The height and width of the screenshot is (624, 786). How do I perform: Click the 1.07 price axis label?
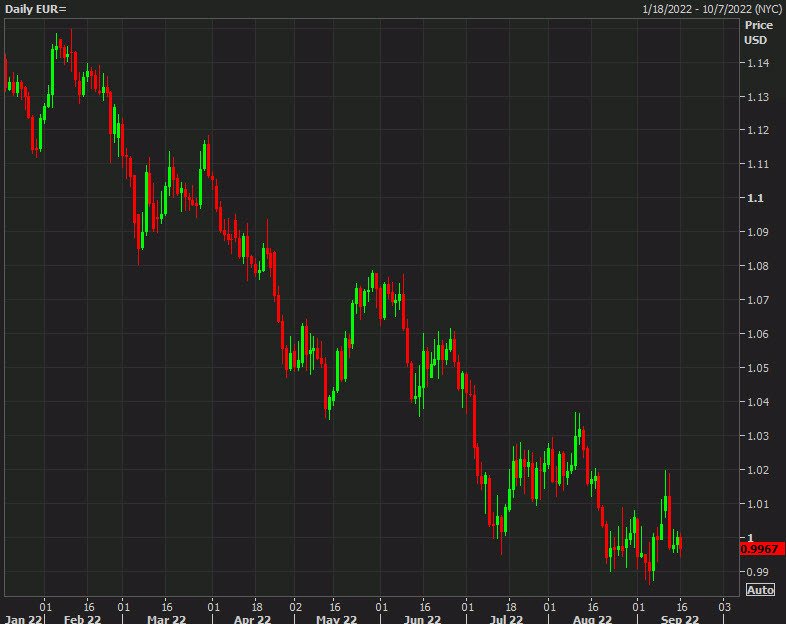[x=758, y=300]
